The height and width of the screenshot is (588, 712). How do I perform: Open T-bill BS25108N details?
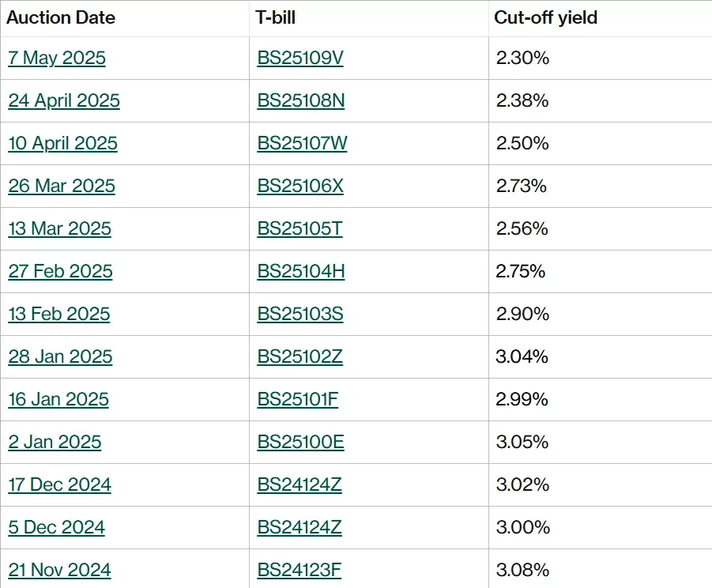tap(300, 101)
